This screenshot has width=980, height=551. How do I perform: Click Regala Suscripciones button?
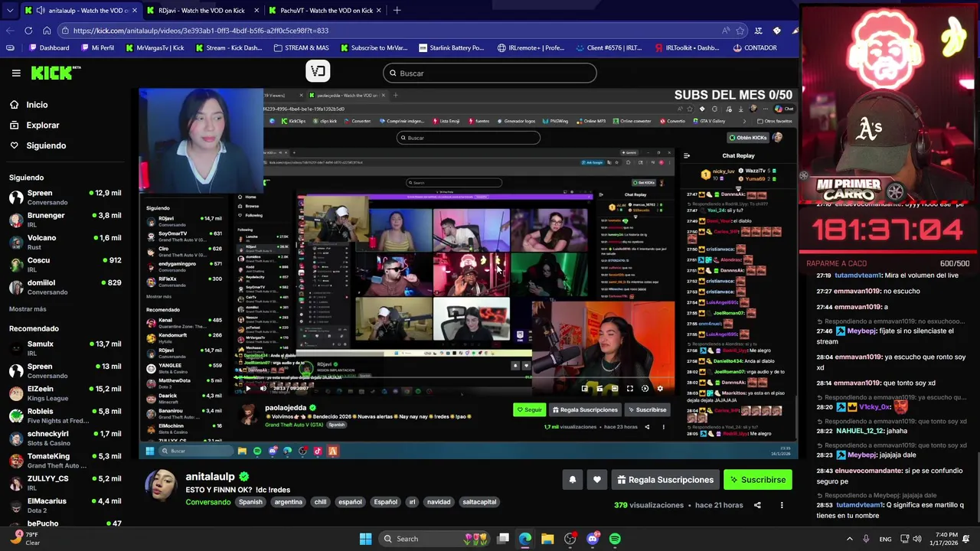pos(664,480)
